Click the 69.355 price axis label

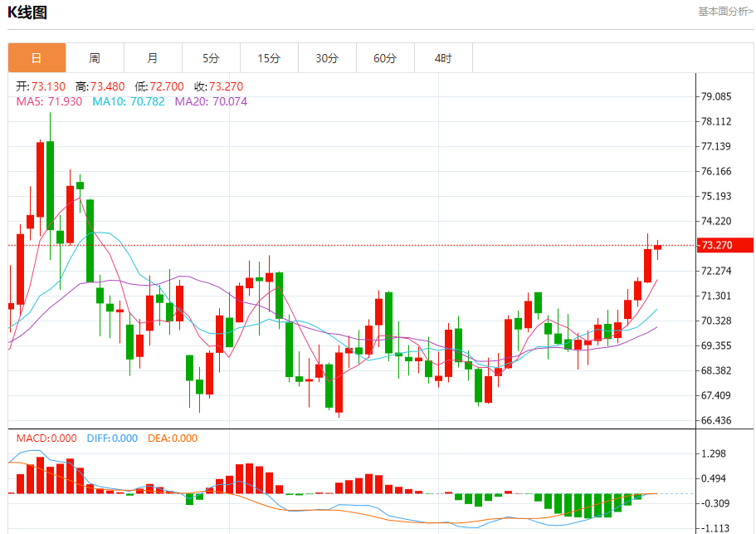point(716,345)
